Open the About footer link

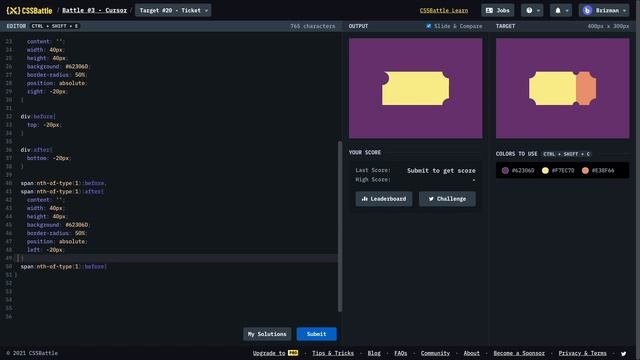pos(471,353)
